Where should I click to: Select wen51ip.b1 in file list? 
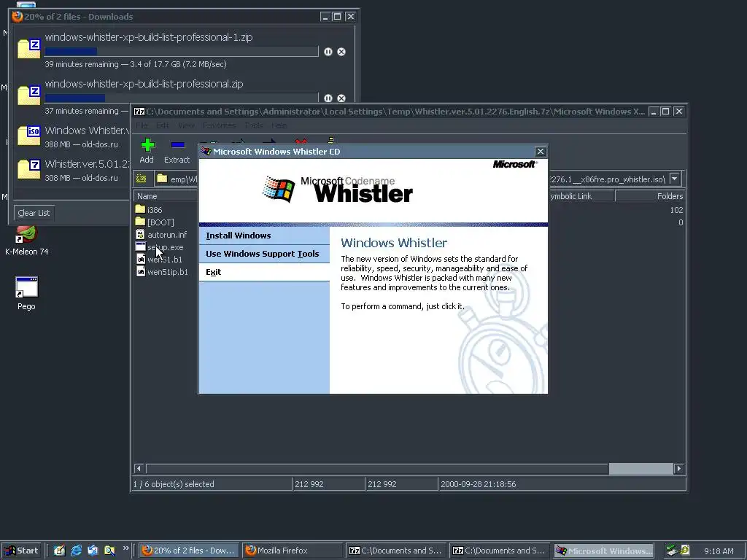[x=168, y=272]
